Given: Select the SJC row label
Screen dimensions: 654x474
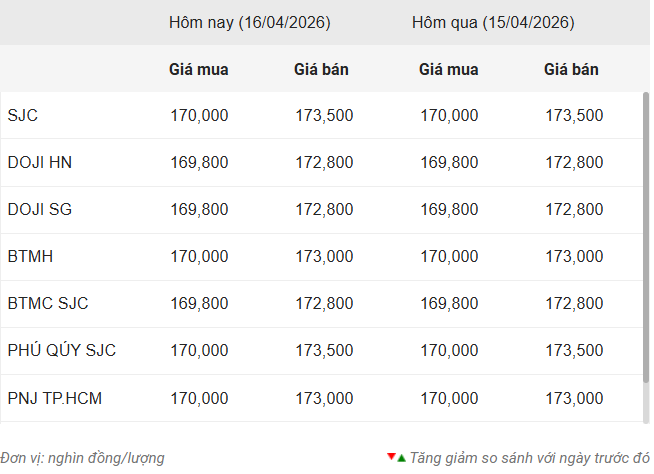Looking at the screenshot, I should point(22,115).
